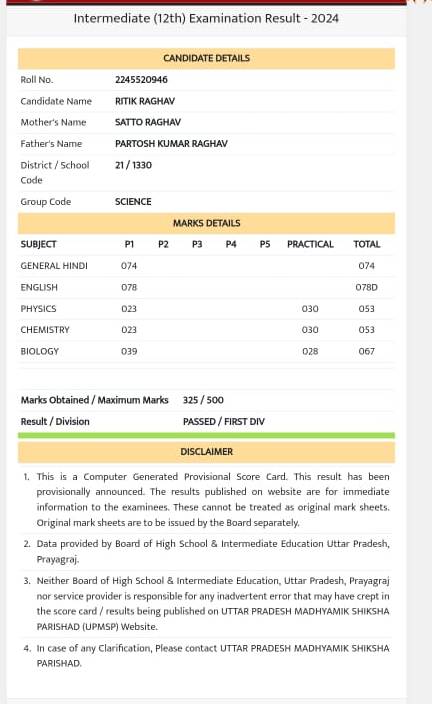Click the SUBJECT column header
This screenshot has height=704, width=432.
(x=39, y=244)
